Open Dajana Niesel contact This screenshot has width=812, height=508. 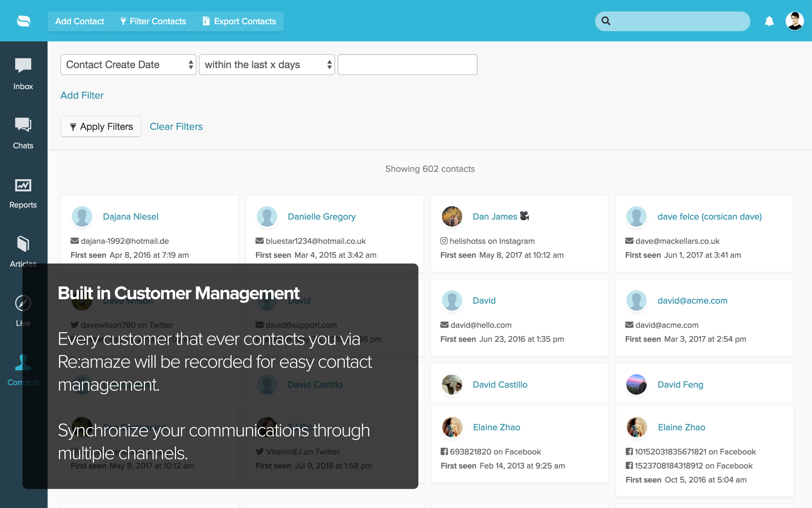(x=131, y=217)
